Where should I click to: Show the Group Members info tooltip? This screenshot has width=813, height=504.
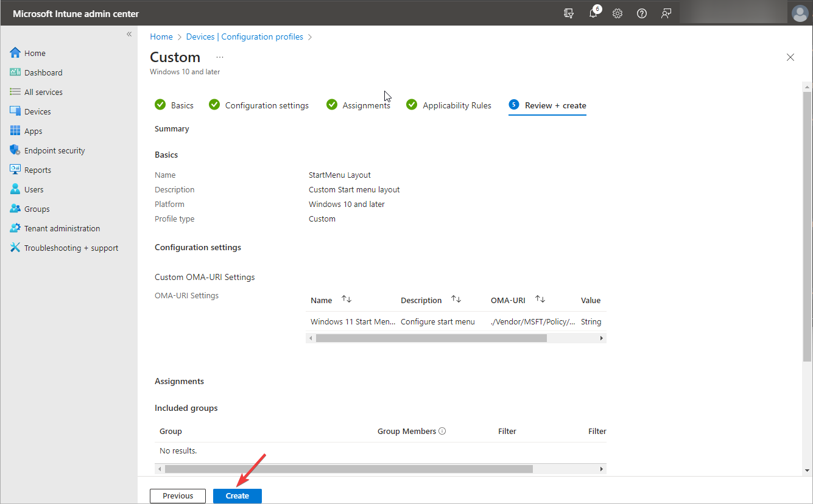tap(443, 431)
